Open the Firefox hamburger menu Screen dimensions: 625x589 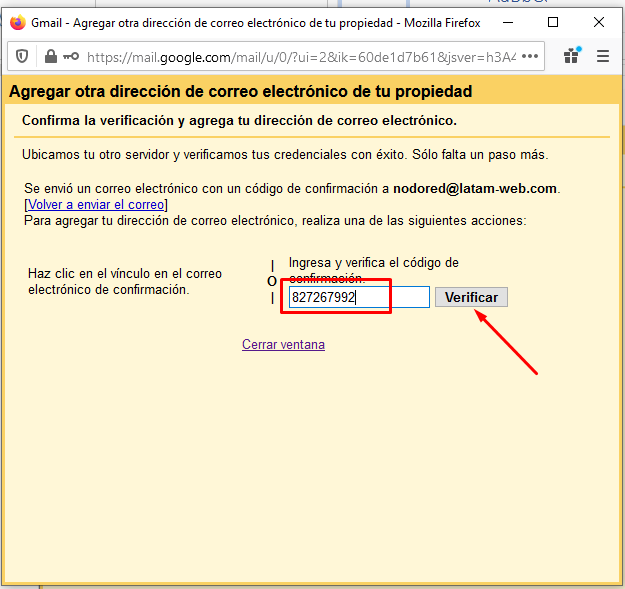(x=603, y=56)
